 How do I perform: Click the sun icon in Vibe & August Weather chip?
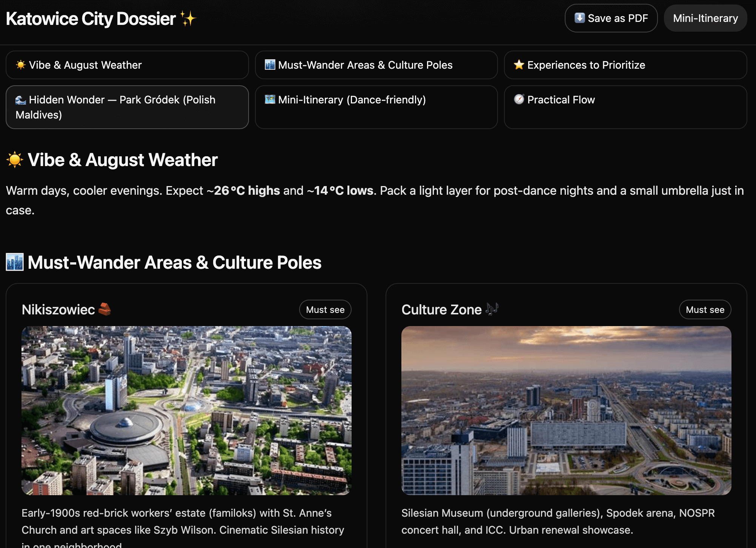pyautogui.click(x=21, y=65)
